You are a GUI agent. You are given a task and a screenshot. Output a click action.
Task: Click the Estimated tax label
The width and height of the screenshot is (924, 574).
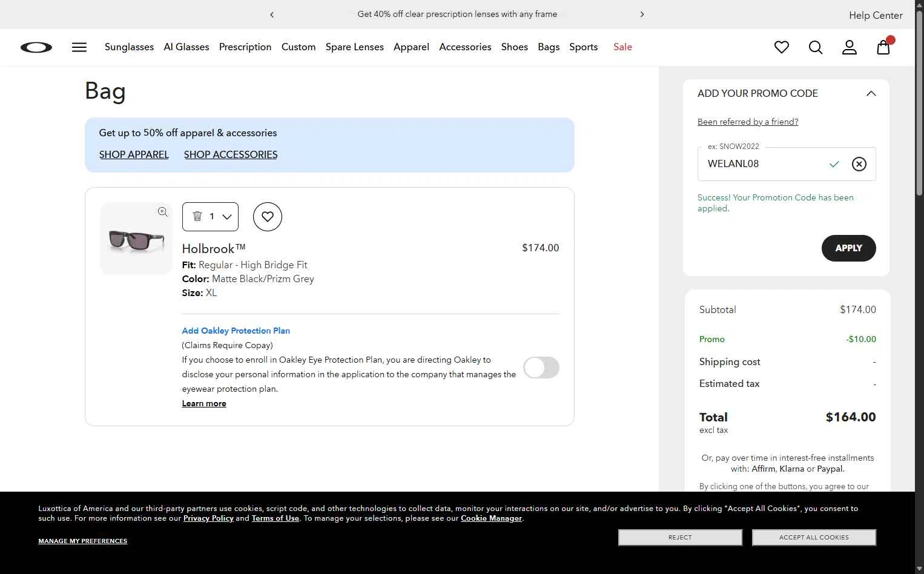729,383
